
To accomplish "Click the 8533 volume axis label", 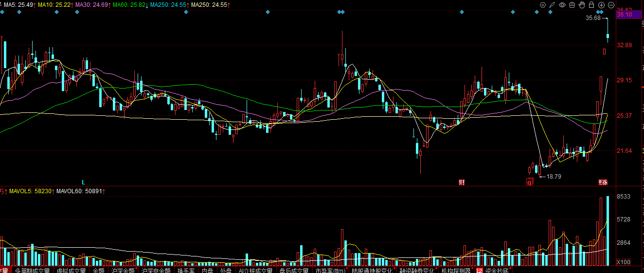I will coord(624,197).
